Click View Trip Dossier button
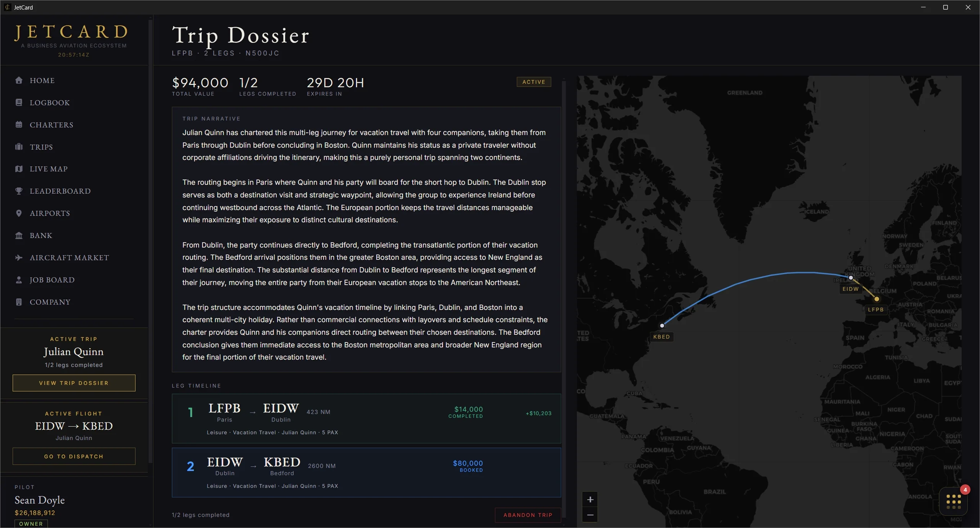Image resolution: width=980 pixels, height=528 pixels. [x=74, y=383]
